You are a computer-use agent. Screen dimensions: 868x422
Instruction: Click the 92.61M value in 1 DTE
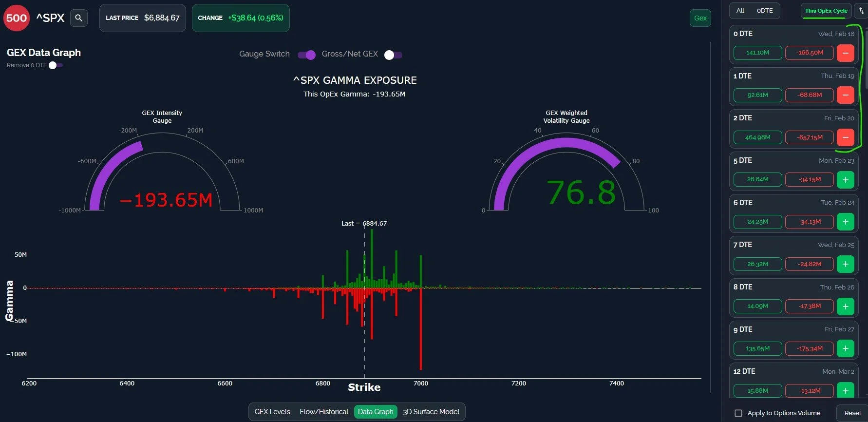[758, 95]
